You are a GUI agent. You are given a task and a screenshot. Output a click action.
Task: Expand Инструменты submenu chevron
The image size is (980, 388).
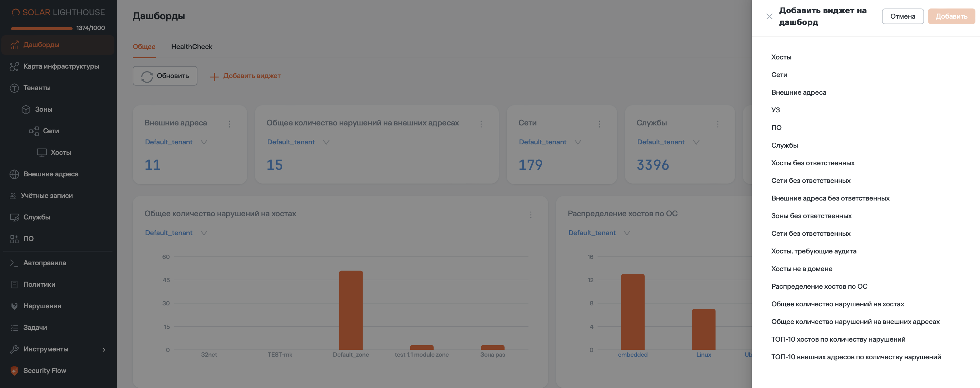coord(104,349)
